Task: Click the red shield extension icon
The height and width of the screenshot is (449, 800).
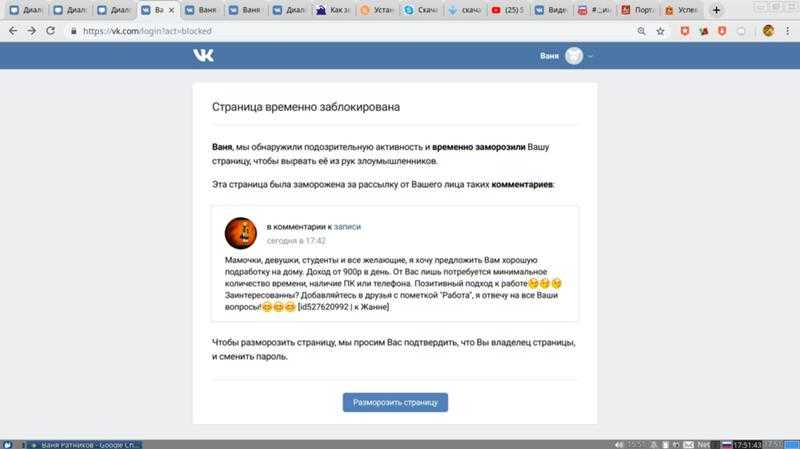Action: pos(722,31)
